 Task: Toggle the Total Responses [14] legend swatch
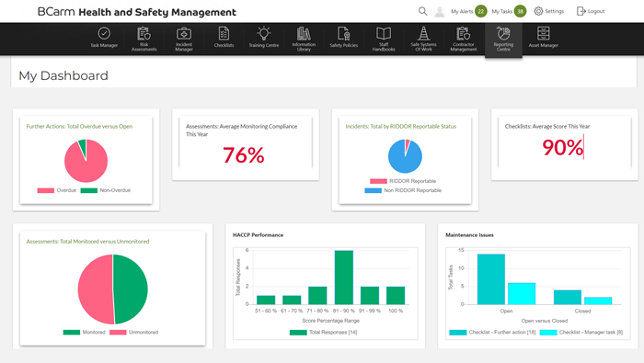click(298, 333)
